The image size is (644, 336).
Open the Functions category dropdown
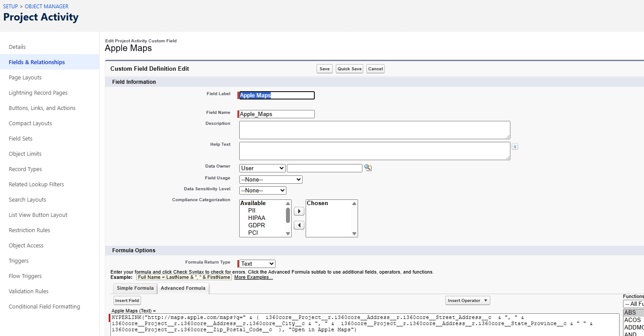(634, 304)
